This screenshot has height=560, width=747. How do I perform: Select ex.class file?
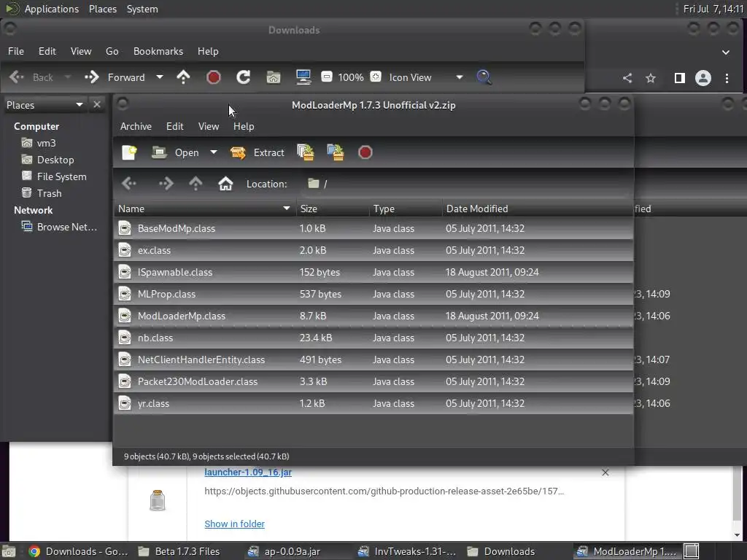pos(373,251)
